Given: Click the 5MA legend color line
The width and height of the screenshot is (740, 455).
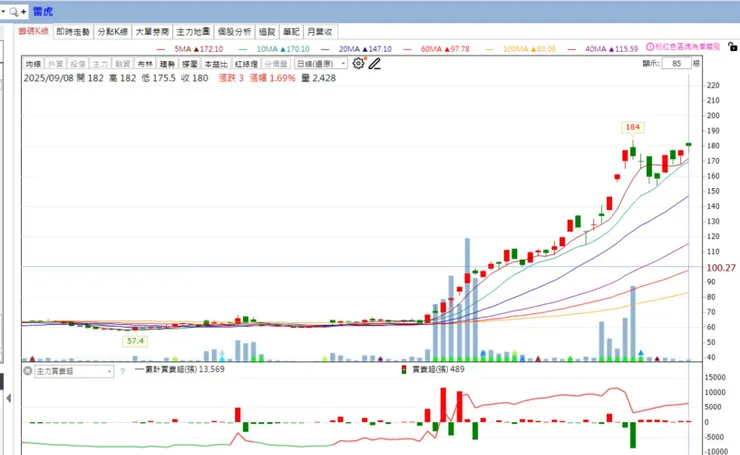Looking at the screenshot, I should point(161,49).
